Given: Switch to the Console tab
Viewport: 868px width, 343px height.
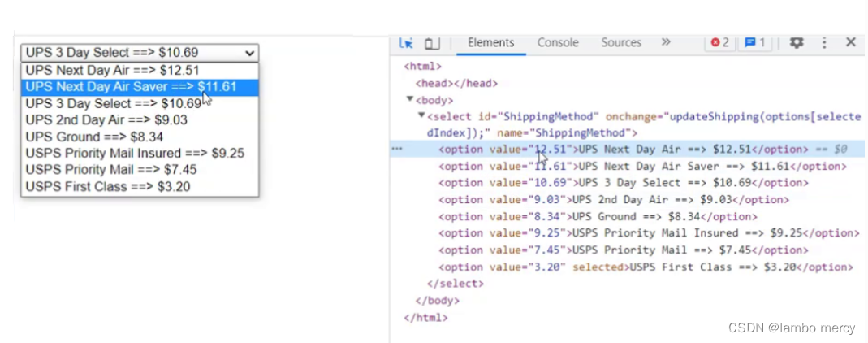Looking at the screenshot, I should [x=558, y=42].
